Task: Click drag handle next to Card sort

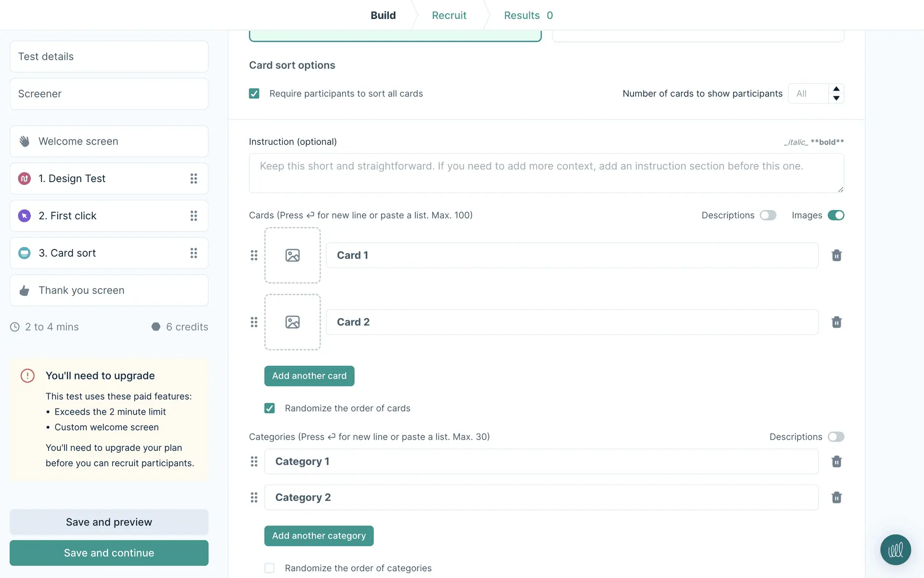Action: click(193, 253)
